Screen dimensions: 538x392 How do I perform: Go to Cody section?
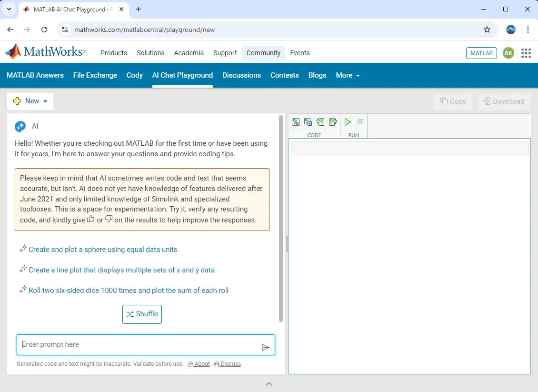[134, 75]
